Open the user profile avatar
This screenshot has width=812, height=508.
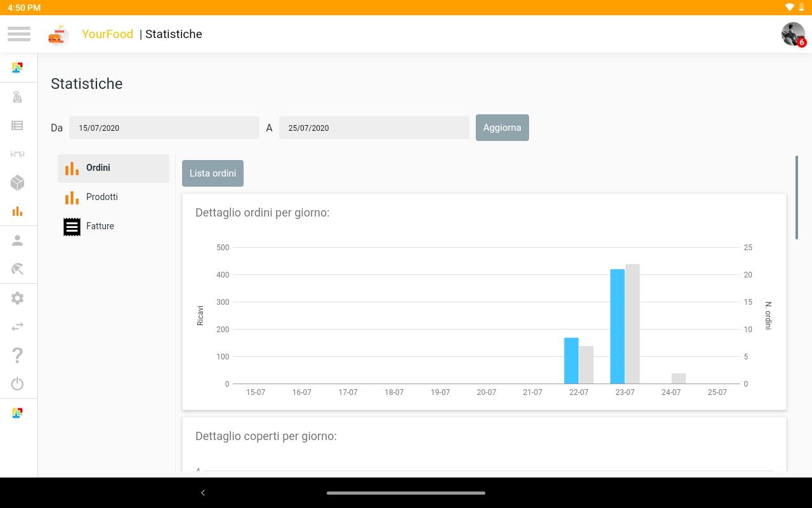tap(793, 34)
